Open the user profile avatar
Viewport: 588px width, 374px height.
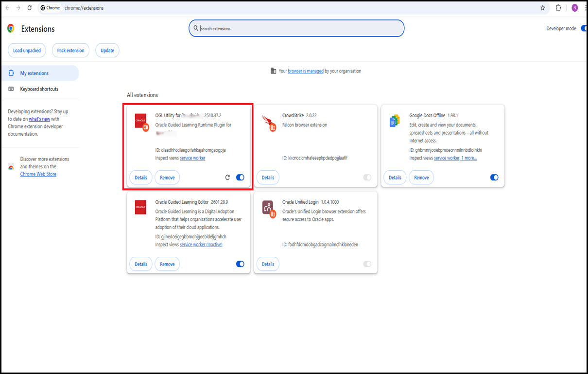click(575, 8)
